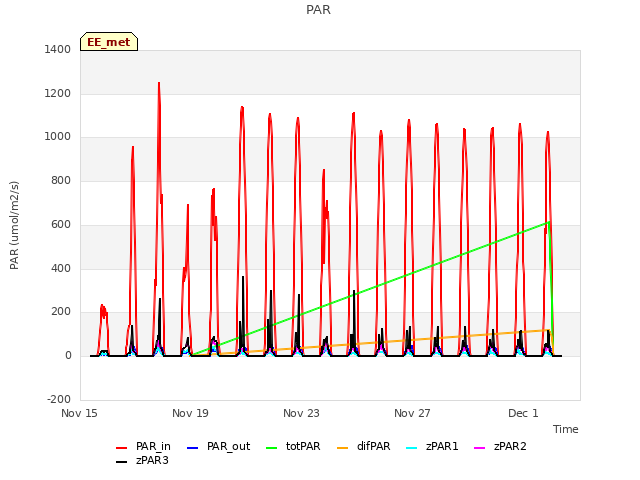640x480 pixels.
Task: Click orange difPAR legend color marker
Action: 342,448
